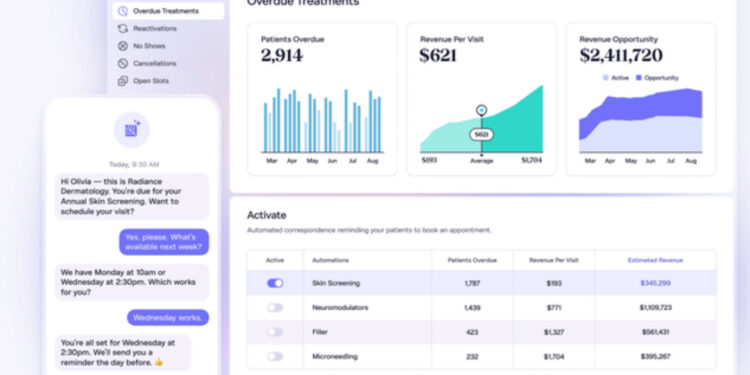
Task: Click the Active legend swatch
Action: coord(606,77)
